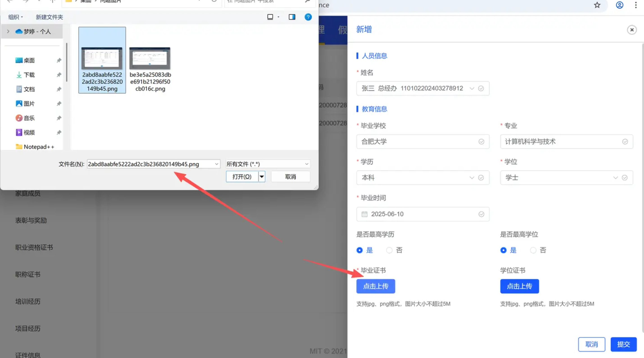
Task: Select the be3e5a25083db png thumbnail
Action: click(x=150, y=59)
